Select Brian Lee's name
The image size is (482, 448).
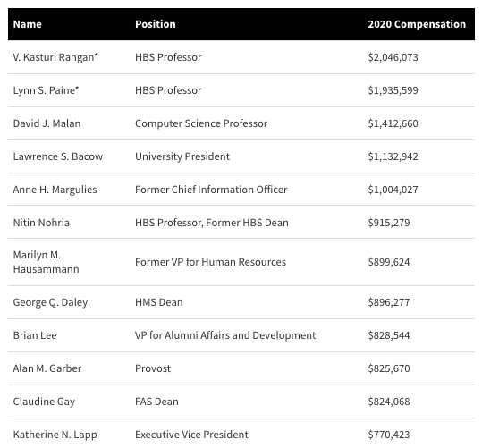point(35,335)
